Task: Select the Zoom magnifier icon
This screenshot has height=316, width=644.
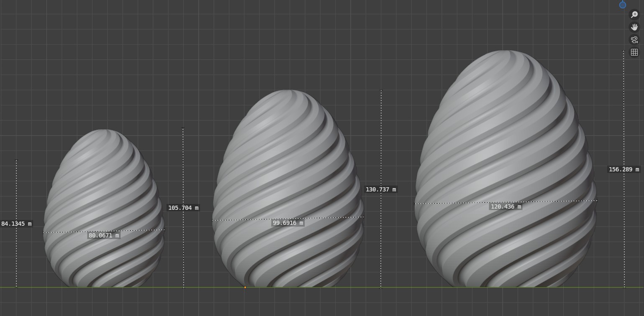Action: 634,15
